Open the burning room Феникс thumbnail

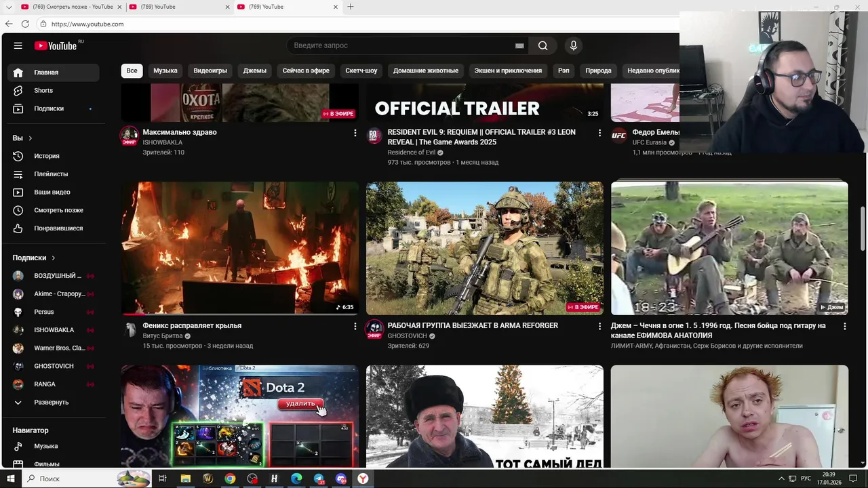pyautogui.click(x=240, y=248)
